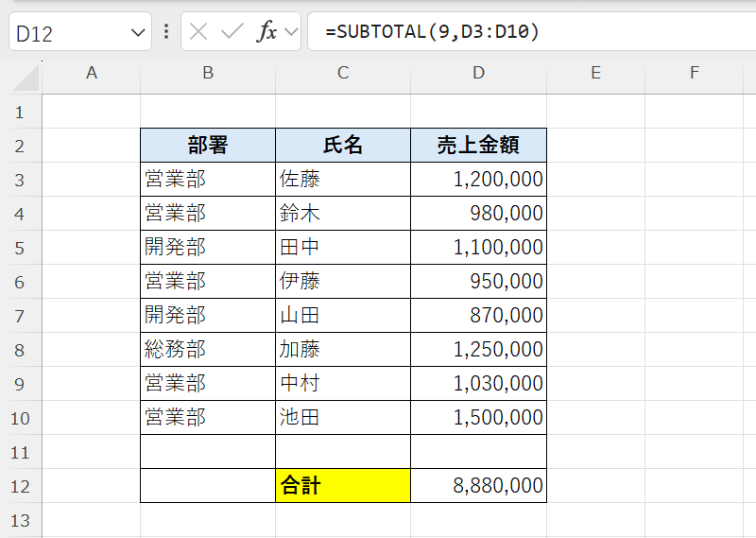Click the Enter checkmark formula bar icon

[x=232, y=31]
